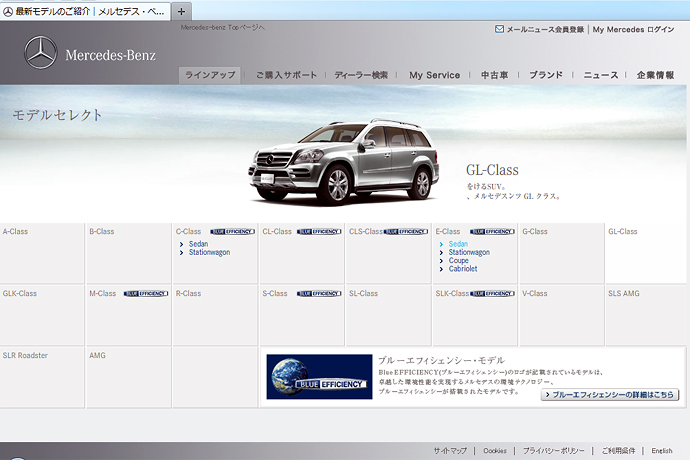Click the Blue Efficiency globe banner image
The image size is (690, 460).
tap(319, 377)
